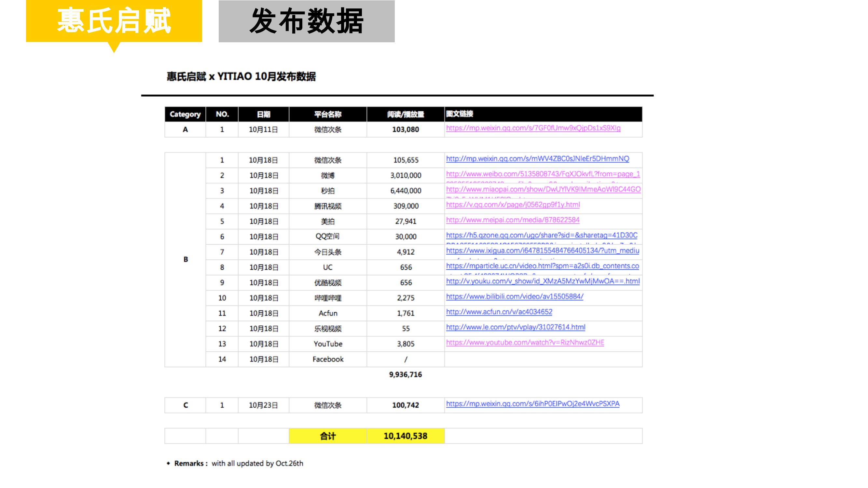The image size is (868, 488).
Task: Select the QQ空间 platform cell
Action: pos(328,237)
